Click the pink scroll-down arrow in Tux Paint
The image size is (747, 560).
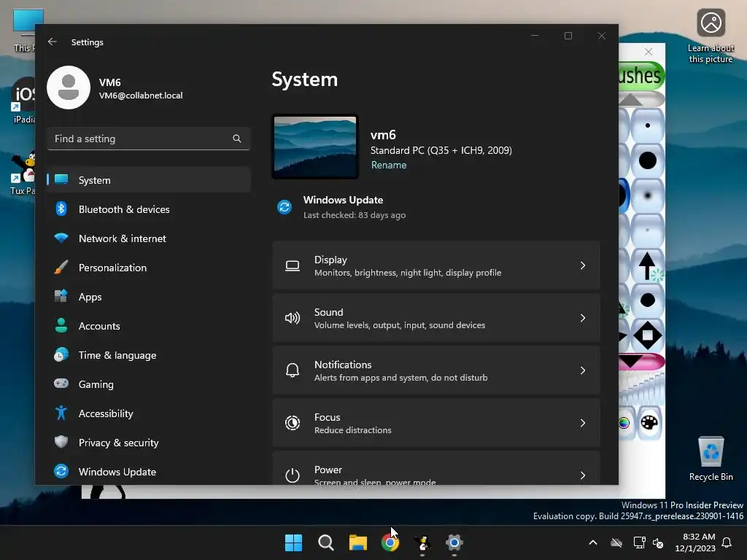click(x=641, y=362)
